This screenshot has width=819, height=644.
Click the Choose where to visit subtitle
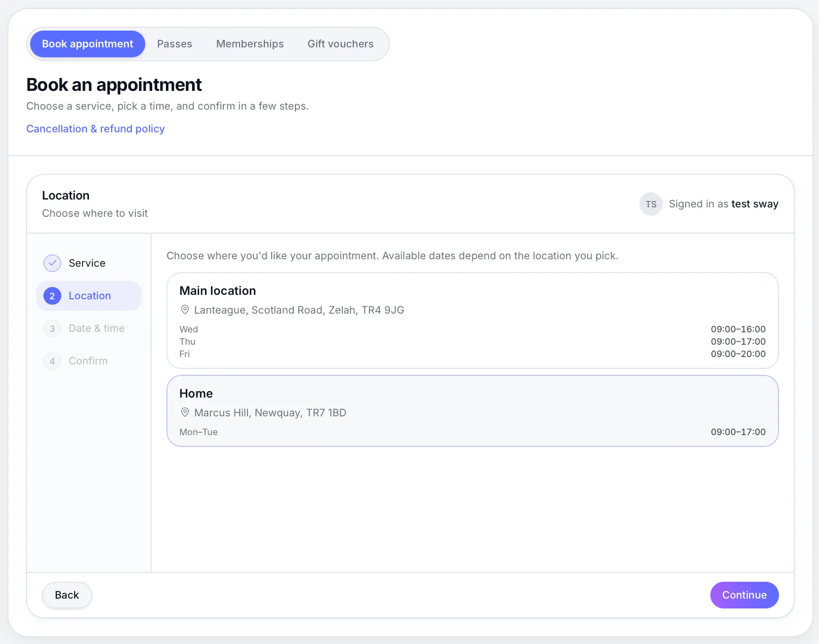(95, 213)
